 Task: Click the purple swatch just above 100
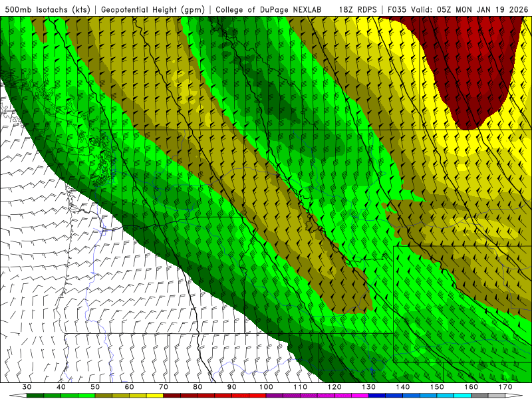click(x=275, y=396)
